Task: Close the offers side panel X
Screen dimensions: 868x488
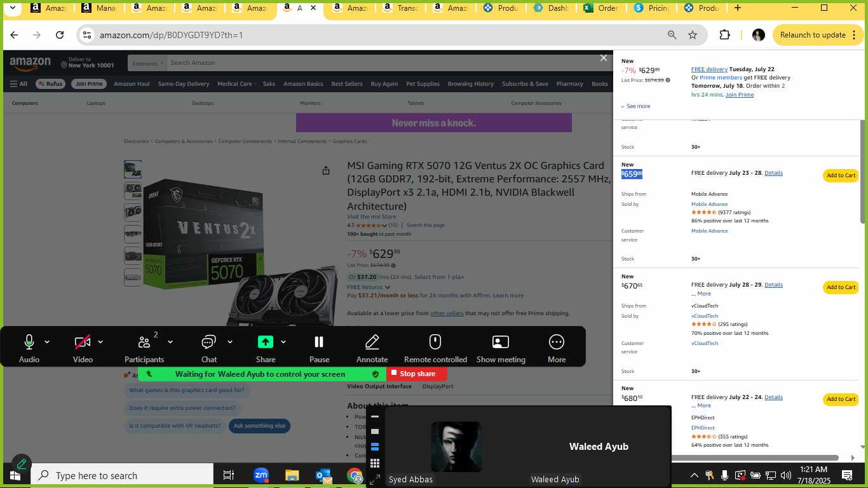Action: (604, 58)
